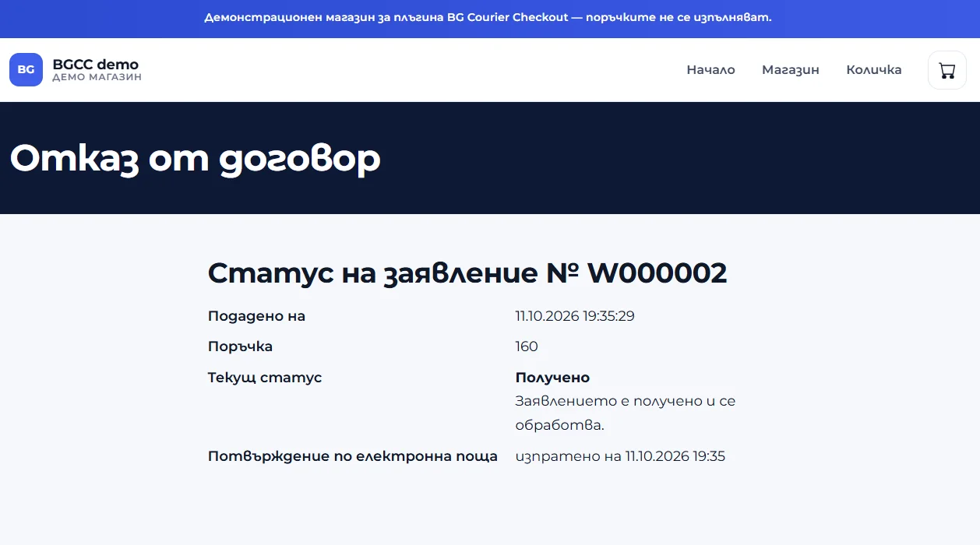Go to the Начало menu item
Viewport: 980px width, 545px height.
click(710, 70)
